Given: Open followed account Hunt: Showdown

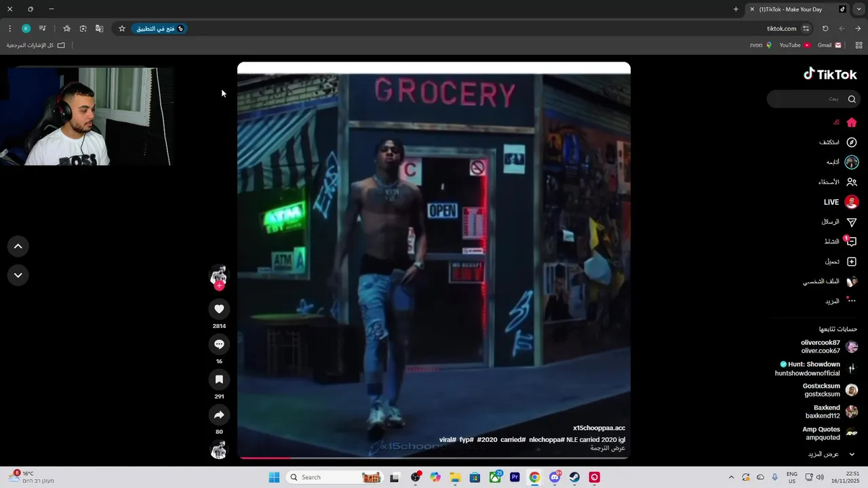Looking at the screenshot, I should point(817,369).
